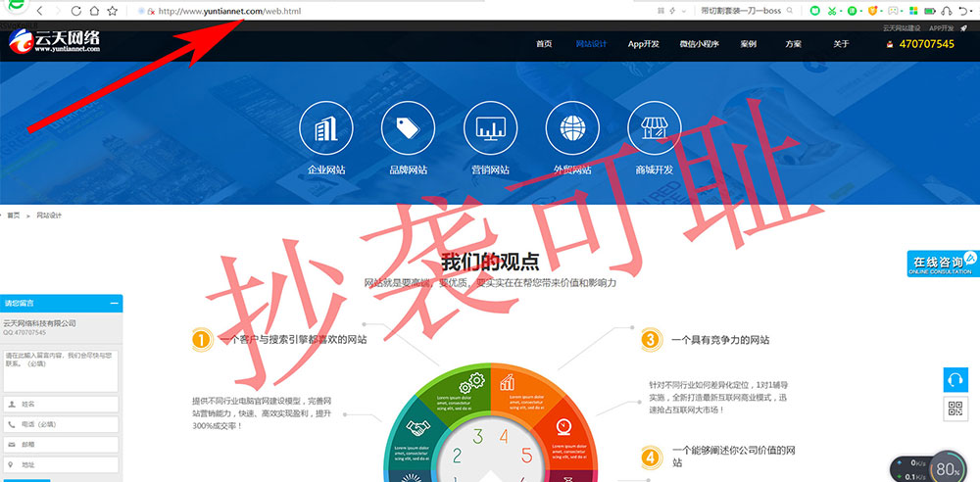Select the 商城开发 shop icon
Image resolution: width=980 pixels, height=482 pixels.
(655, 127)
